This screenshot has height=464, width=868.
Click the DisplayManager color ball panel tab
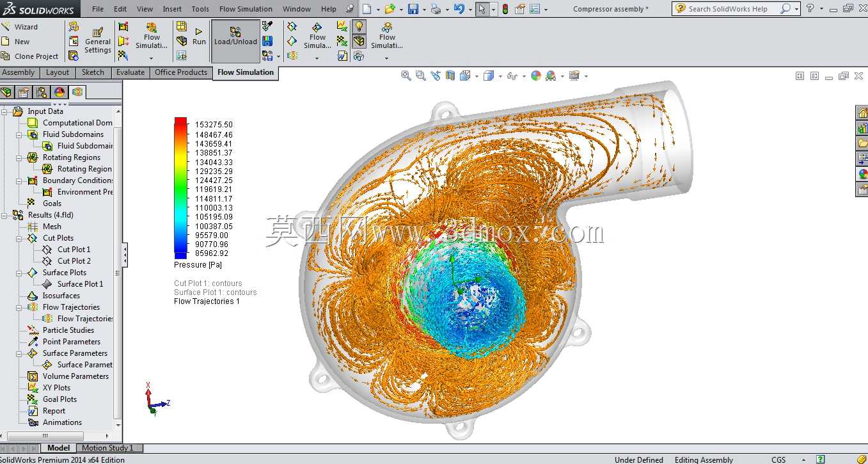(59, 92)
